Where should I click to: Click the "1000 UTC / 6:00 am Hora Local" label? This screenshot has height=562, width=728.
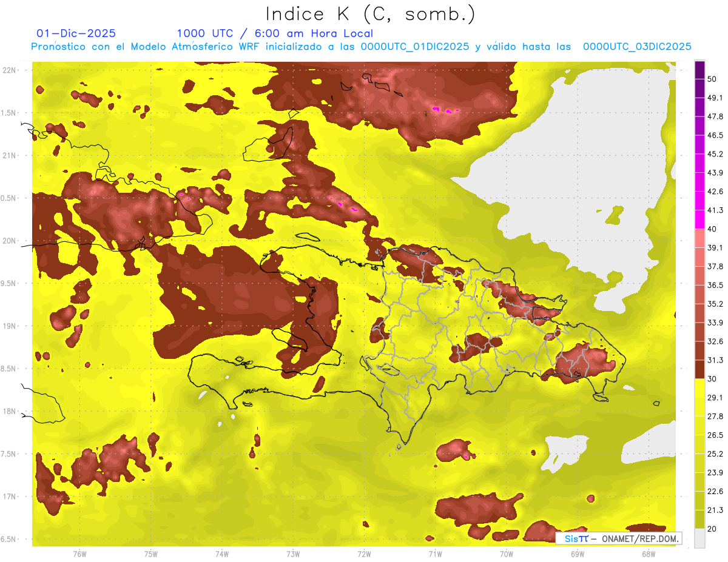click(x=275, y=33)
